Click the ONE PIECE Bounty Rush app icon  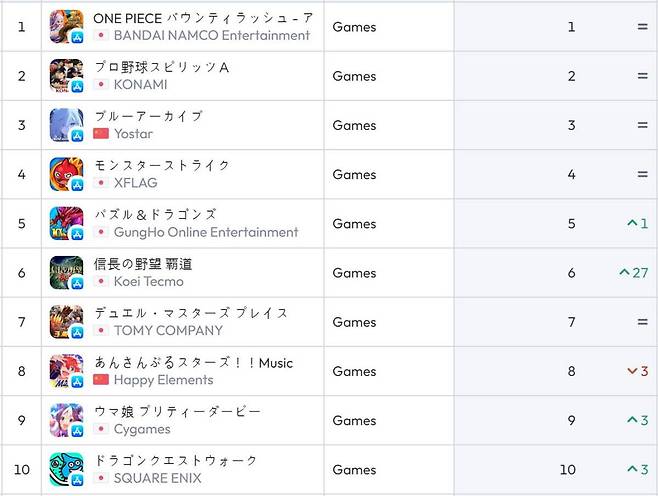click(66, 26)
